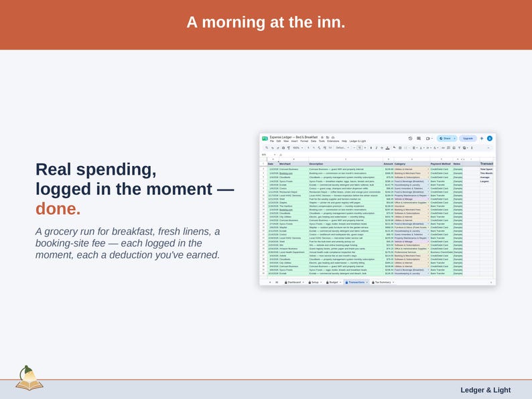This screenshot has height=399, width=532.
Task: Apply percent format from toolbar
Action: click(314, 148)
